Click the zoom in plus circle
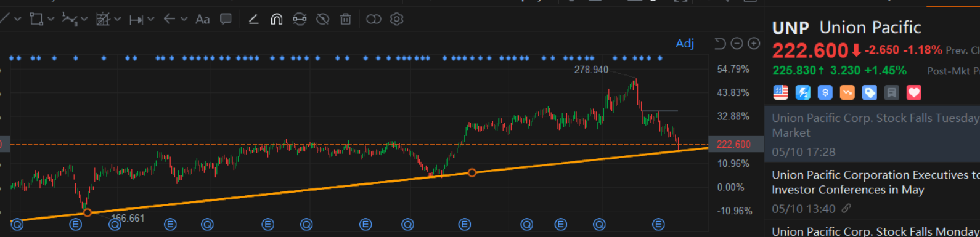The width and height of the screenshot is (980, 237). pos(754,43)
